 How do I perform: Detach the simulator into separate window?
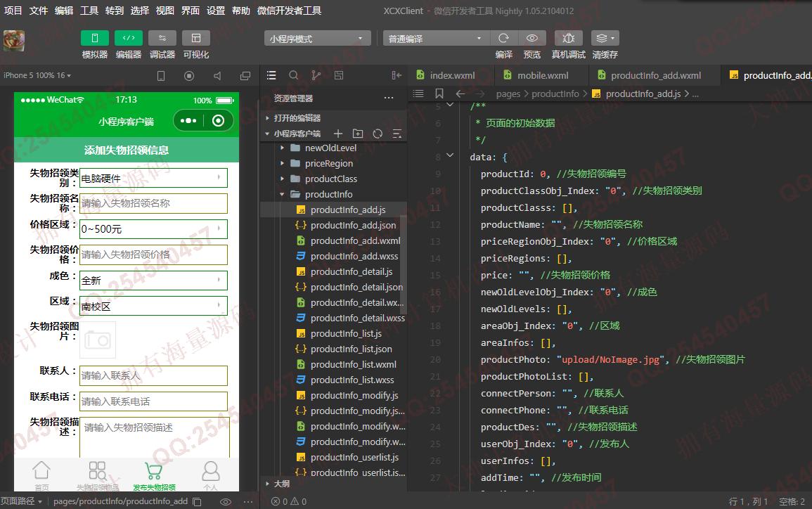click(x=245, y=76)
